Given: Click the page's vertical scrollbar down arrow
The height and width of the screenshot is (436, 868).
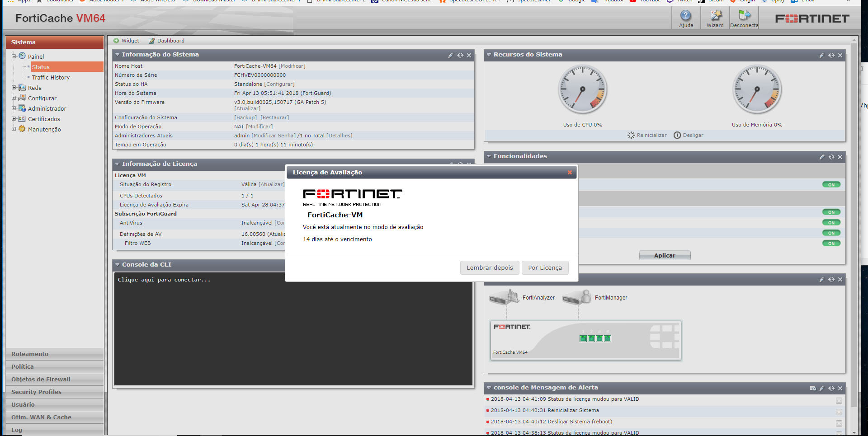Looking at the screenshot, I should click(854, 432).
